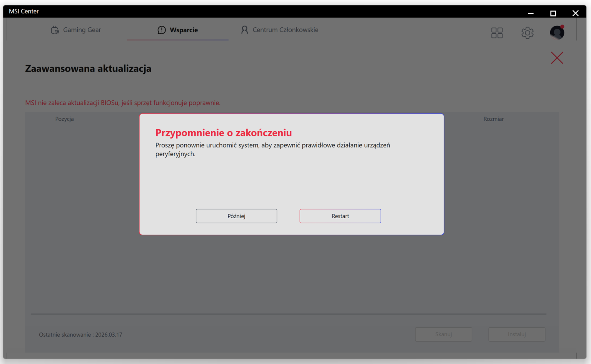Maximize the MSI Center window
Viewport: 591px width, 364px height.
pyautogui.click(x=553, y=13)
